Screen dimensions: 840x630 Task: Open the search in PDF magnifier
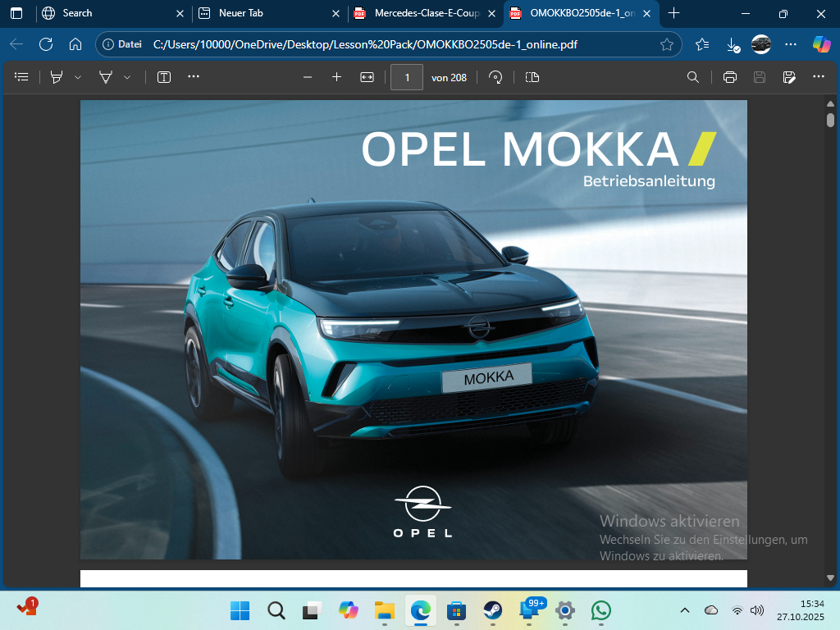693,77
